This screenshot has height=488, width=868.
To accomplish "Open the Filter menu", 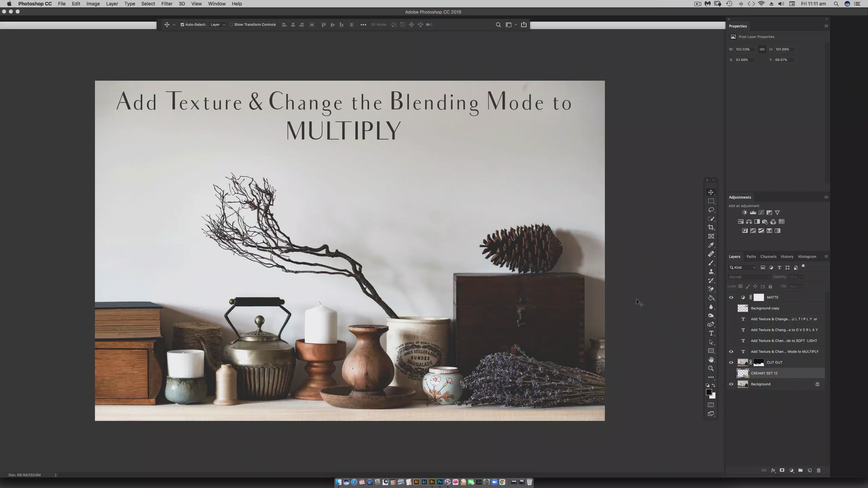I will click(166, 4).
